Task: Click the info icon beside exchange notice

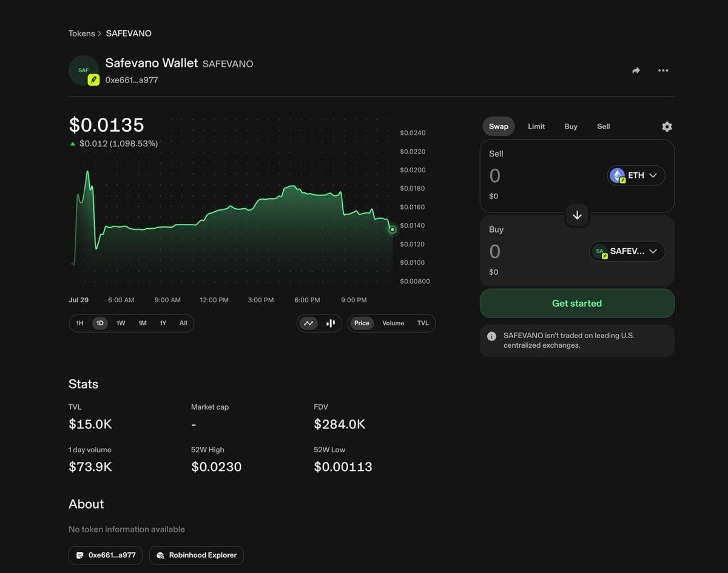Action: click(492, 336)
